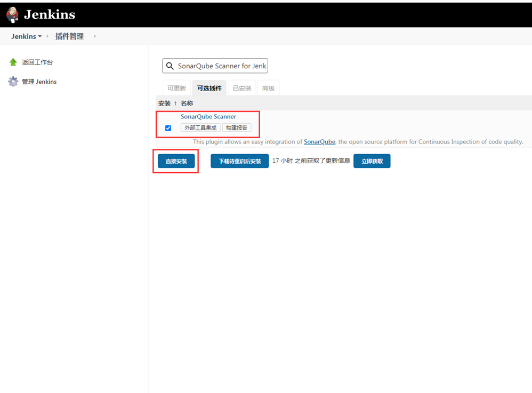Viewport: 532px width, 393px height.
Task: Open the SonarQube Scanner plugin link
Action: (x=208, y=116)
